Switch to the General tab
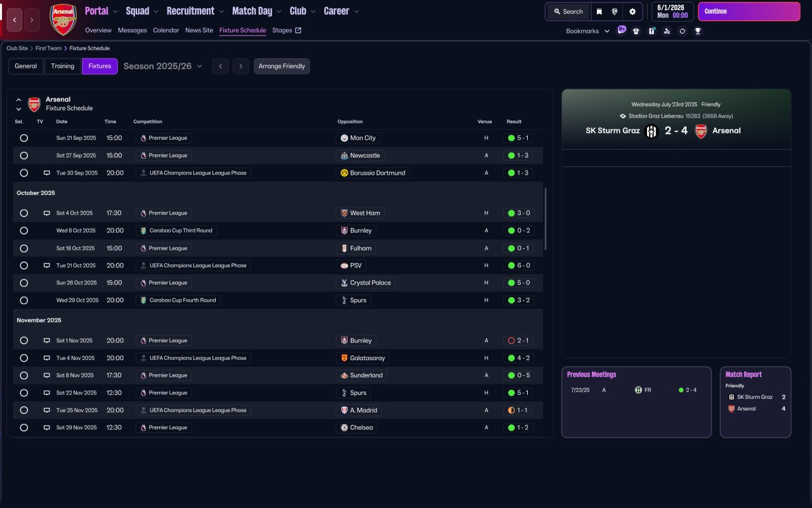This screenshot has height=508, width=812. pos(26,66)
